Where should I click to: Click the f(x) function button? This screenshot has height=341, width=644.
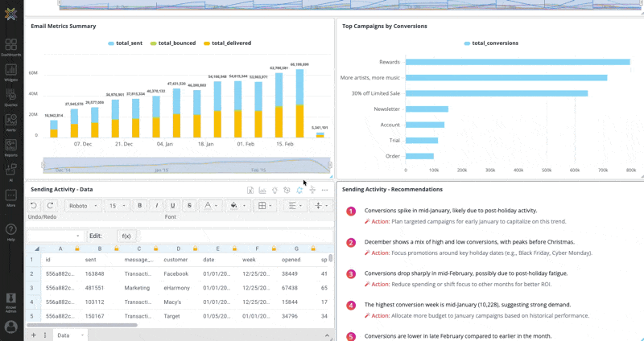coord(126,236)
